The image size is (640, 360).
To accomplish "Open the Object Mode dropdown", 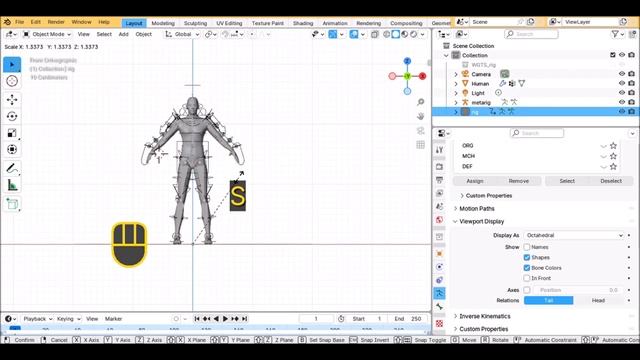I will pyautogui.click(x=47, y=34).
